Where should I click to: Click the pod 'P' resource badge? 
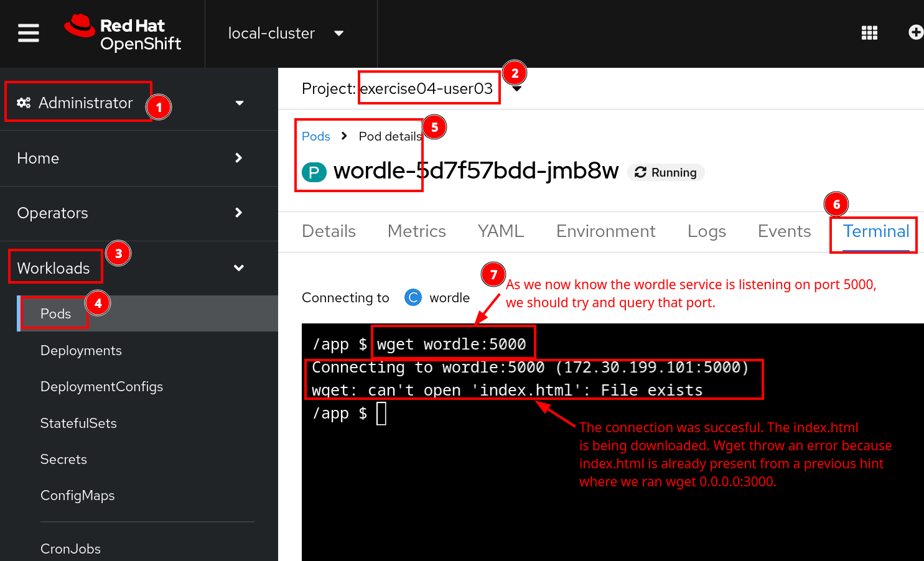point(314,172)
